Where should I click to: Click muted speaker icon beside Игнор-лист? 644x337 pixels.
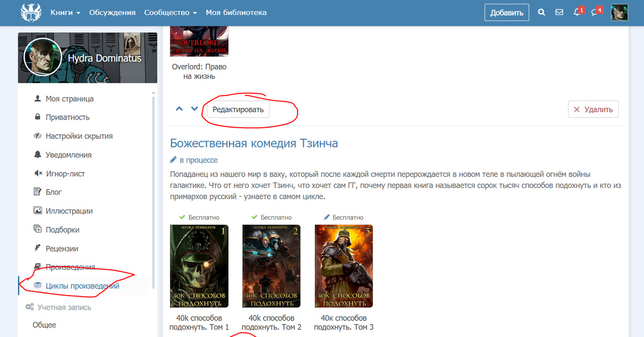click(38, 173)
